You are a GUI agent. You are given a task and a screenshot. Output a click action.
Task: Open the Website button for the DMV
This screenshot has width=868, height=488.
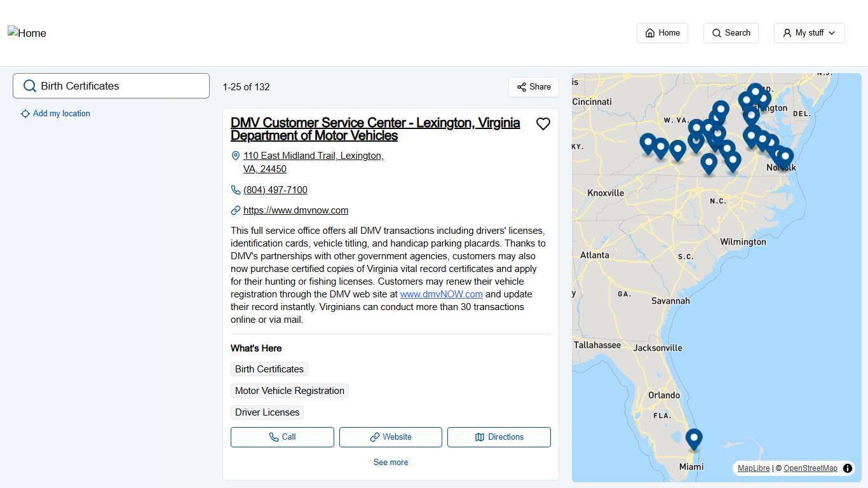[390, 437]
